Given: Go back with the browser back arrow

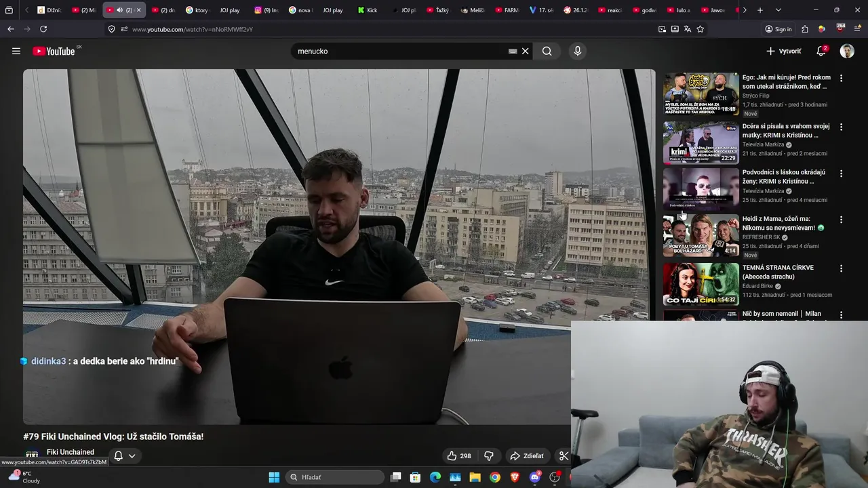Looking at the screenshot, I should tap(11, 29).
